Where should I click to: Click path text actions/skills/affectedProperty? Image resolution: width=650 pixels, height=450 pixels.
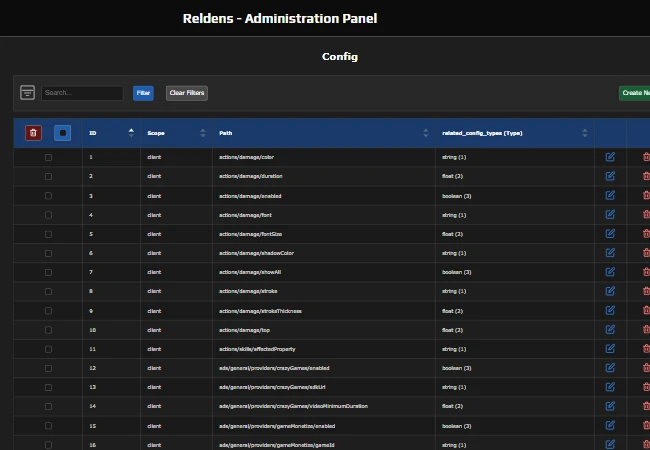pyautogui.click(x=257, y=349)
